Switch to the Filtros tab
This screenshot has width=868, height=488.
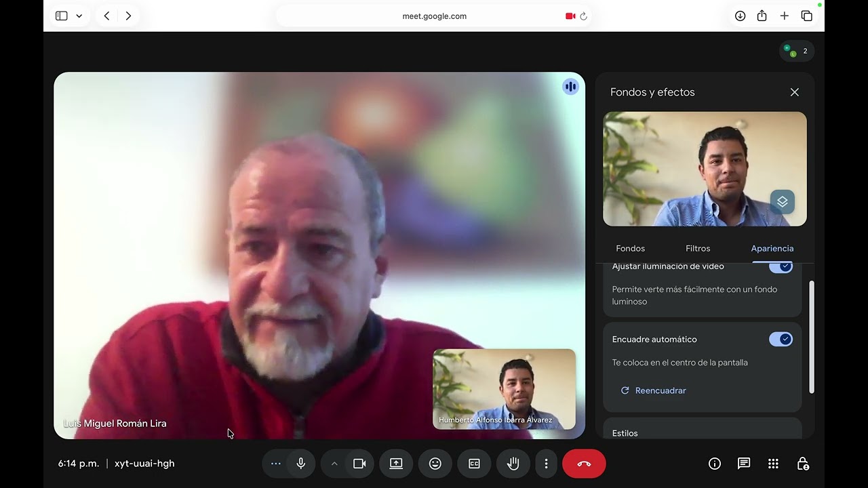click(698, 249)
